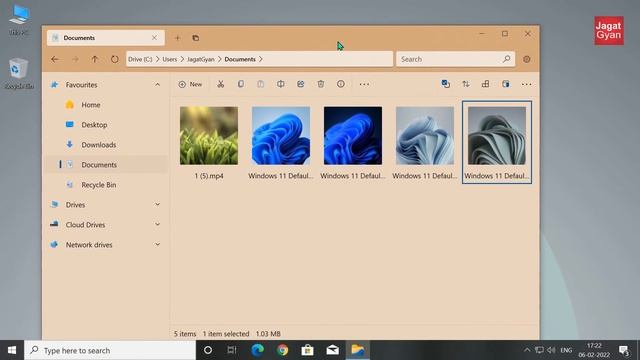Click the "5 items" status text

[185, 333]
